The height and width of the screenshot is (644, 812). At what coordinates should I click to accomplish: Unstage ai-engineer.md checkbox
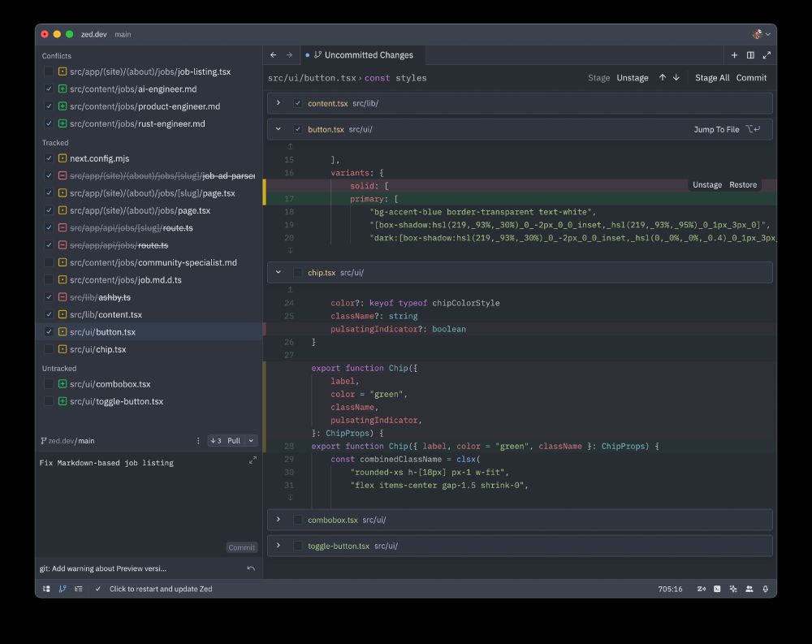coord(49,89)
